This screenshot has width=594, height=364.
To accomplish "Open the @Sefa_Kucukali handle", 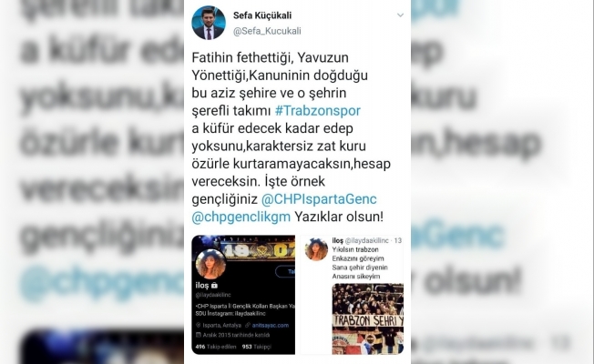I will tap(267, 31).
